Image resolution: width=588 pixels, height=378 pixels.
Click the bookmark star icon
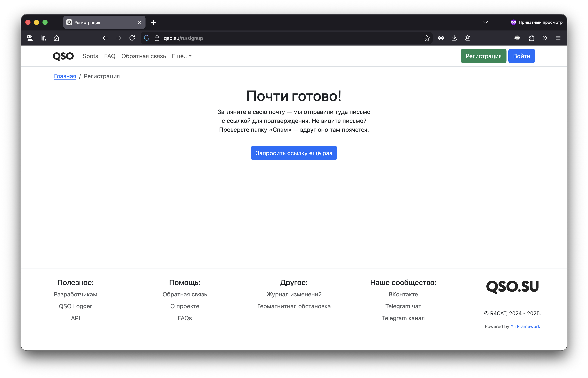pos(426,38)
